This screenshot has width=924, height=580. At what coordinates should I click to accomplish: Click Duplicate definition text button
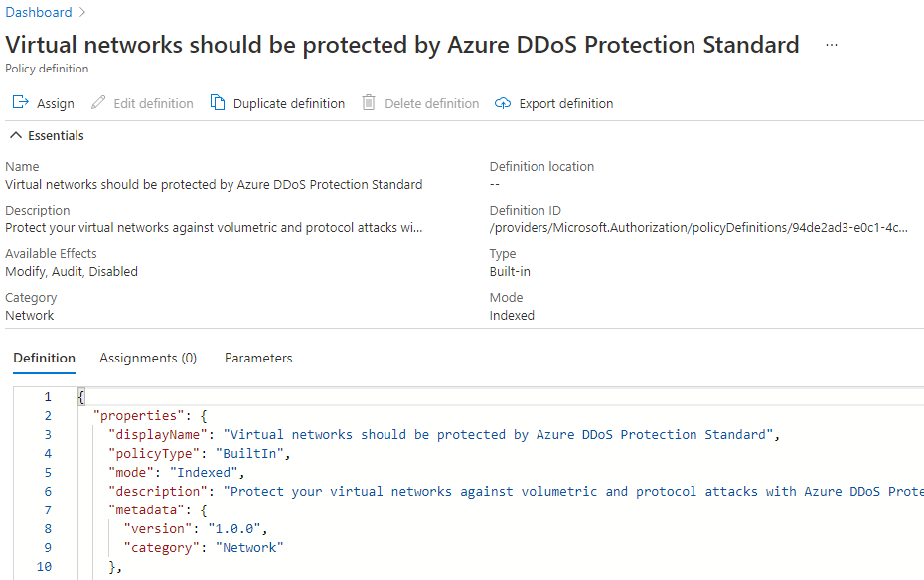289,104
